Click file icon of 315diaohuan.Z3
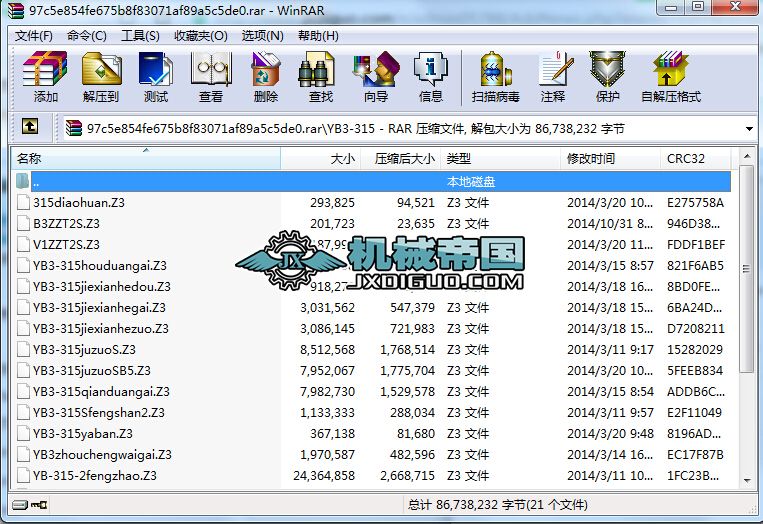This screenshot has width=763, height=524. click(x=23, y=202)
